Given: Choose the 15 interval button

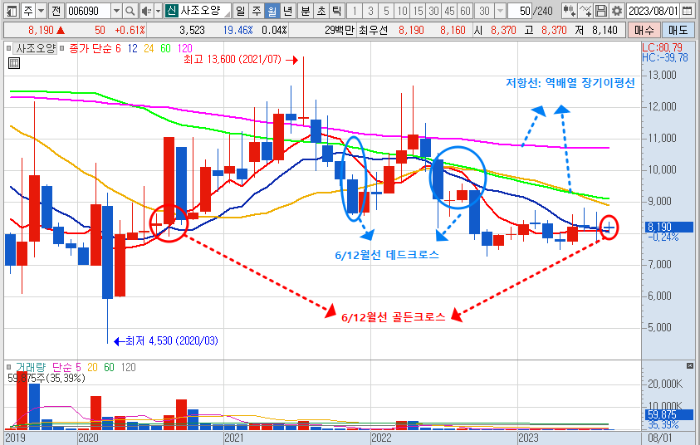Looking at the screenshot, I should (x=418, y=10).
